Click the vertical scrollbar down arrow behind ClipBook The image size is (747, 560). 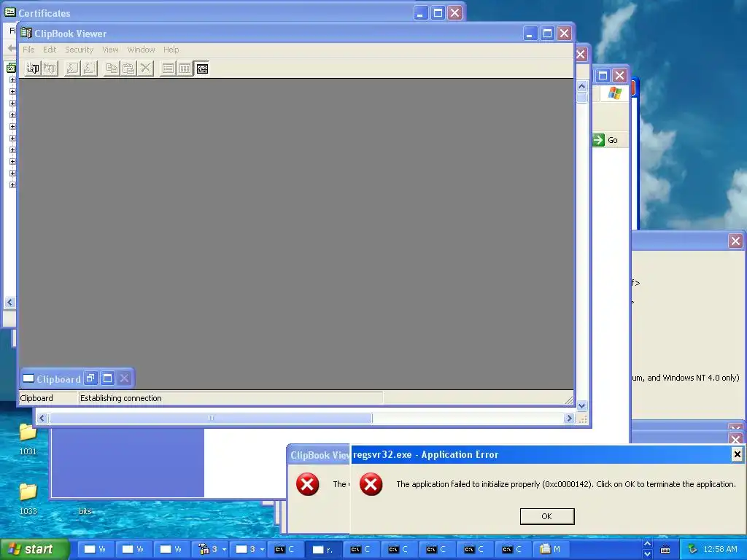pos(581,405)
